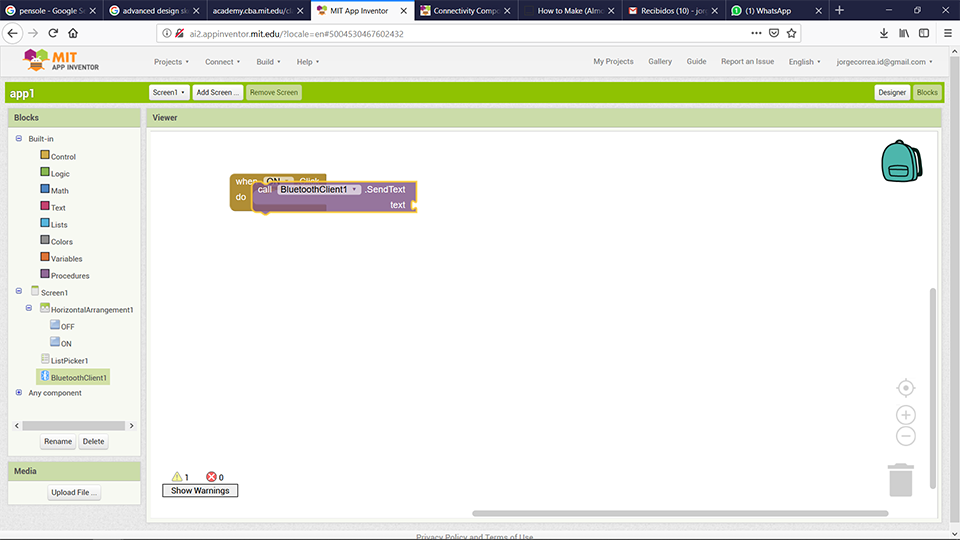Switch to the Recibidos Gmail tab

point(672,10)
